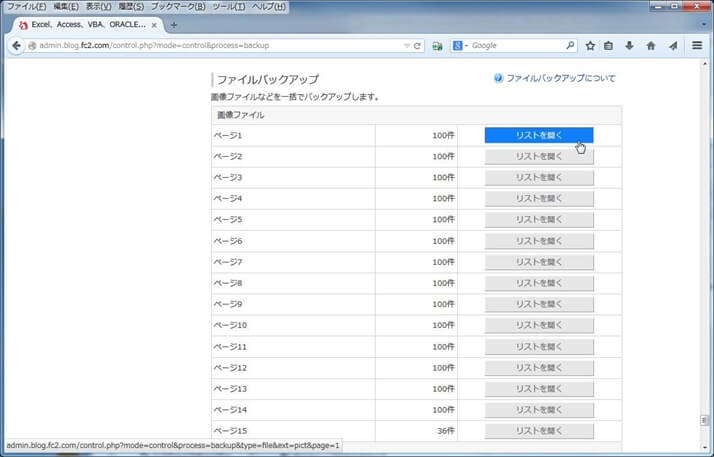This screenshot has height=457, width=714.
Task: Click the paper plane share icon
Action: click(x=673, y=46)
